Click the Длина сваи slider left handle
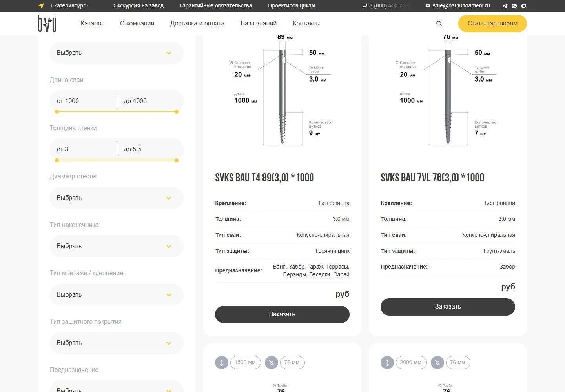Viewport: 565px width, 392px height. [57, 112]
